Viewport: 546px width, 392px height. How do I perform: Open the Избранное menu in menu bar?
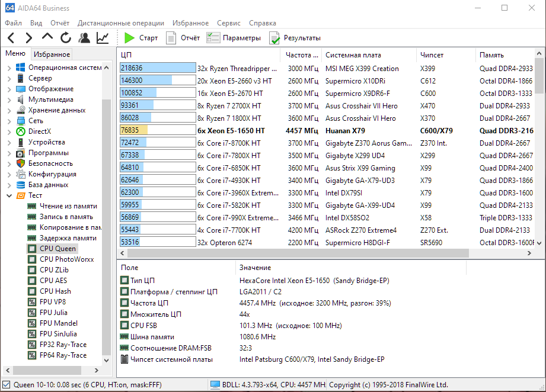click(190, 23)
